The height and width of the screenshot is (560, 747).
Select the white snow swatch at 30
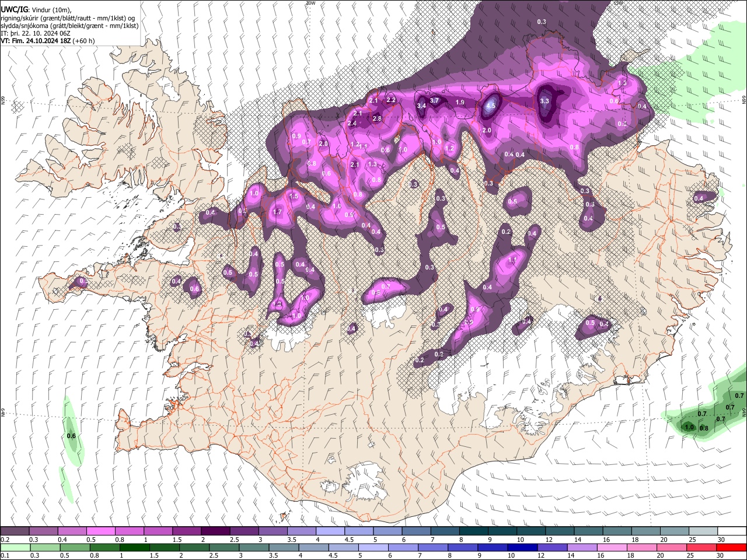coord(732,531)
